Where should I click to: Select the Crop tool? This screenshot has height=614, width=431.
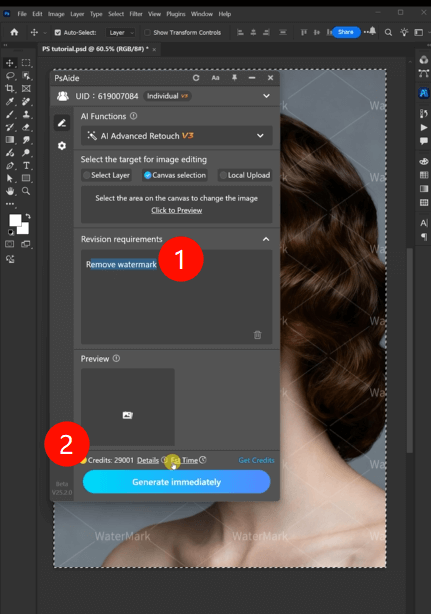[x=9, y=88]
